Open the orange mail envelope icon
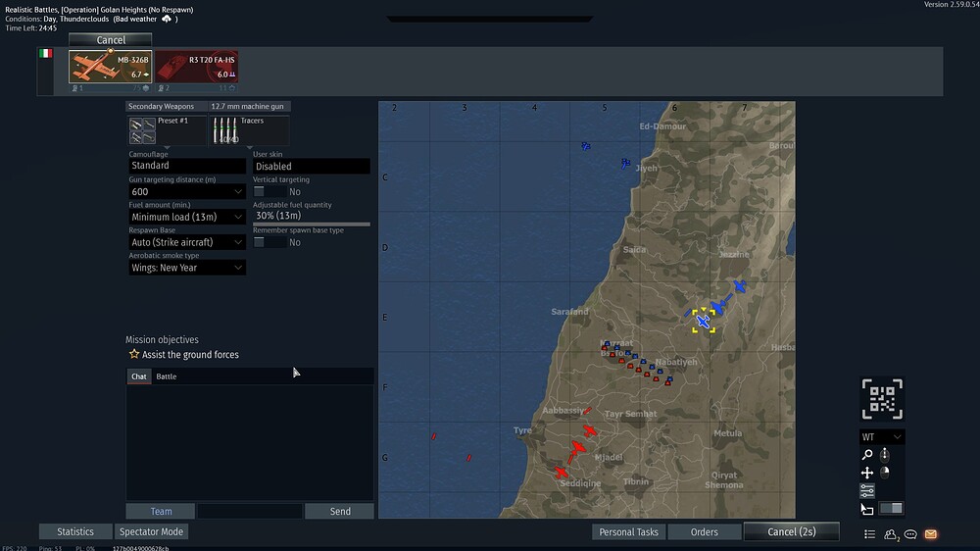 [x=931, y=534]
